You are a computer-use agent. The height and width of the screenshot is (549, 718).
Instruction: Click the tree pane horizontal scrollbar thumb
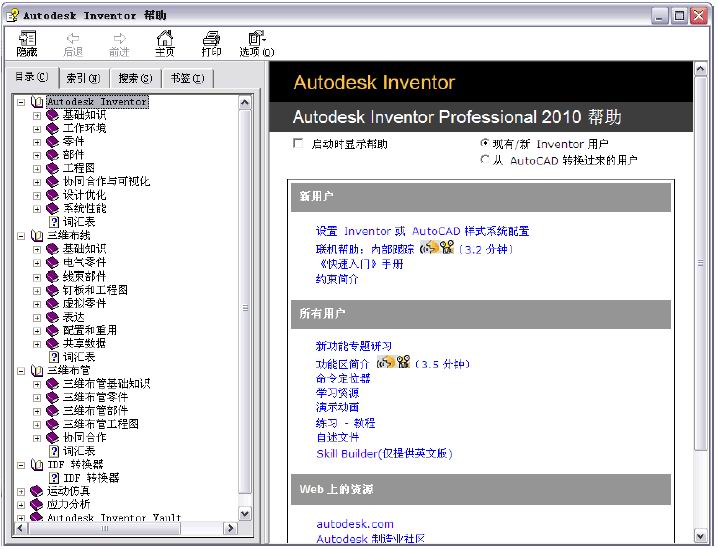tap(105, 528)
